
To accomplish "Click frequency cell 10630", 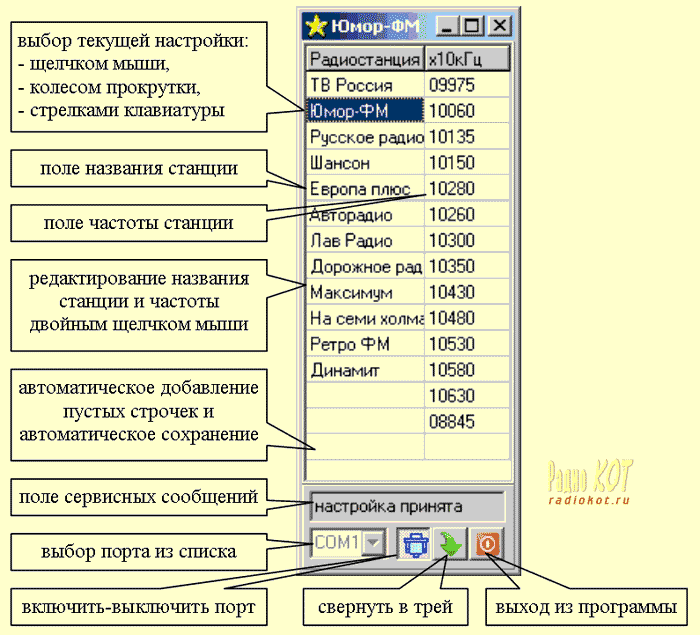I will coord(467,396).
